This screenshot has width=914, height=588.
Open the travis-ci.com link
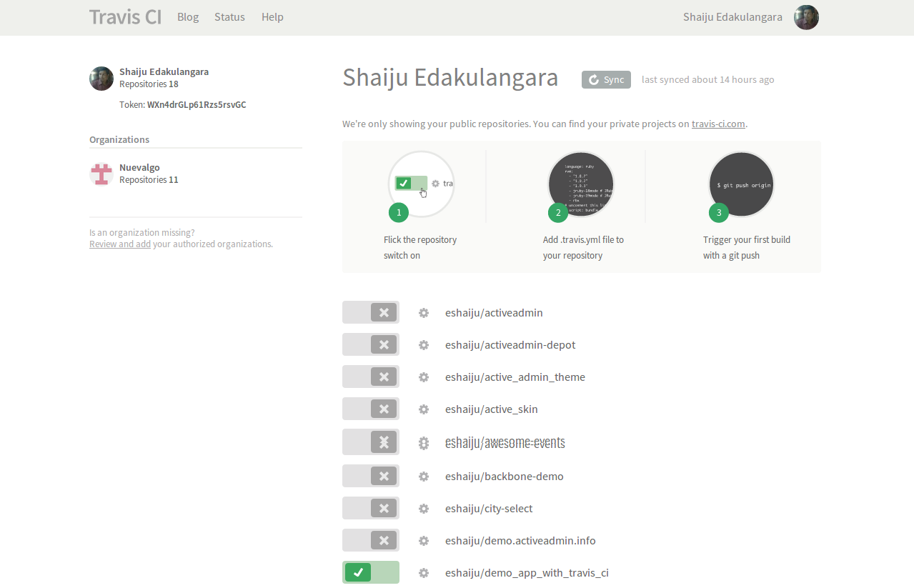click(717, 124)
